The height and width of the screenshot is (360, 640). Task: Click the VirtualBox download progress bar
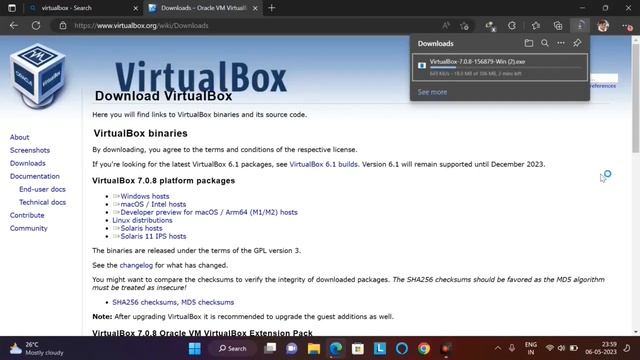click(505, 67)
